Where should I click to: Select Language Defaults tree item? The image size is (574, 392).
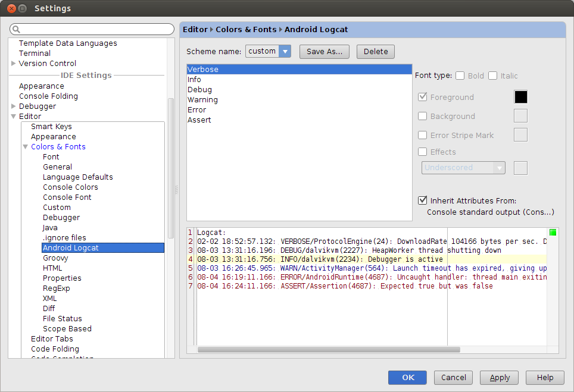click(77, 177)
